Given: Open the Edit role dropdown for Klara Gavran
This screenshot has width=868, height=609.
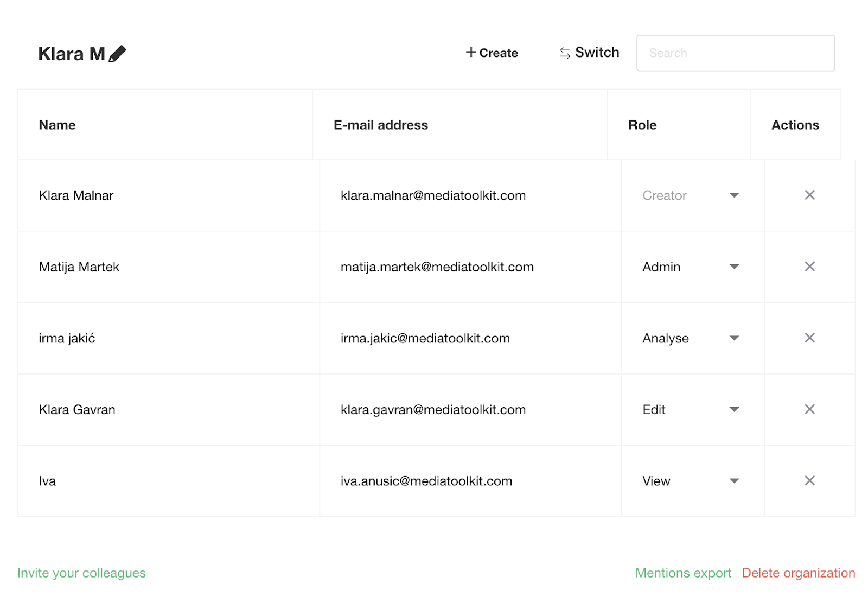Looking at the screenshot, I should [691, 409].
